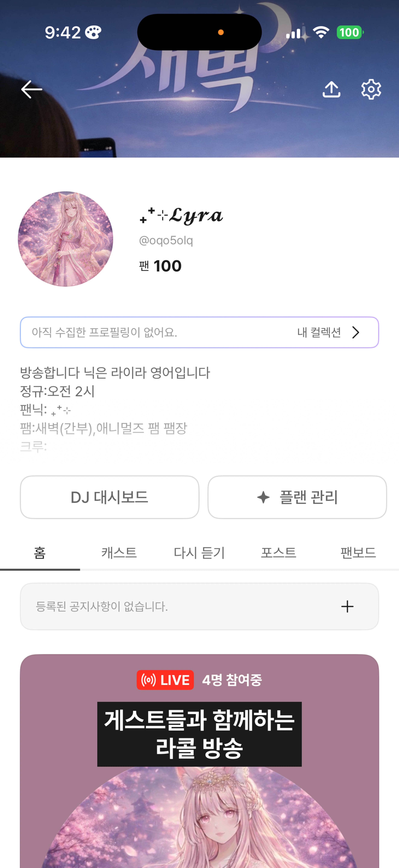Open the live broadcast card 게스트들과 함께하는 라콜 방송

coord(199,758)
